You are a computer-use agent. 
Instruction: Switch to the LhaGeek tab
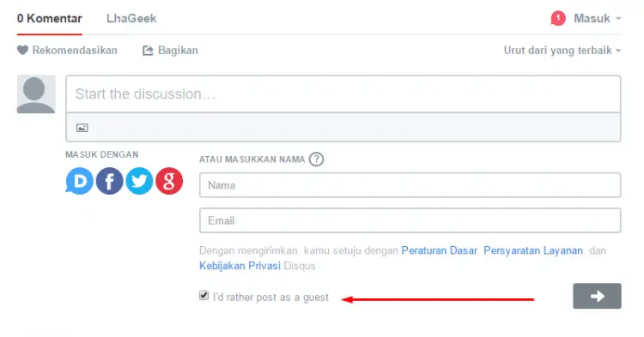coord(131,19)
